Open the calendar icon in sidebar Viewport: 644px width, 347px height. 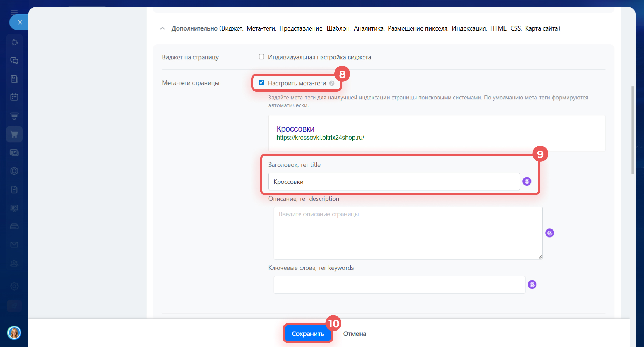click(x=14, y=97)
